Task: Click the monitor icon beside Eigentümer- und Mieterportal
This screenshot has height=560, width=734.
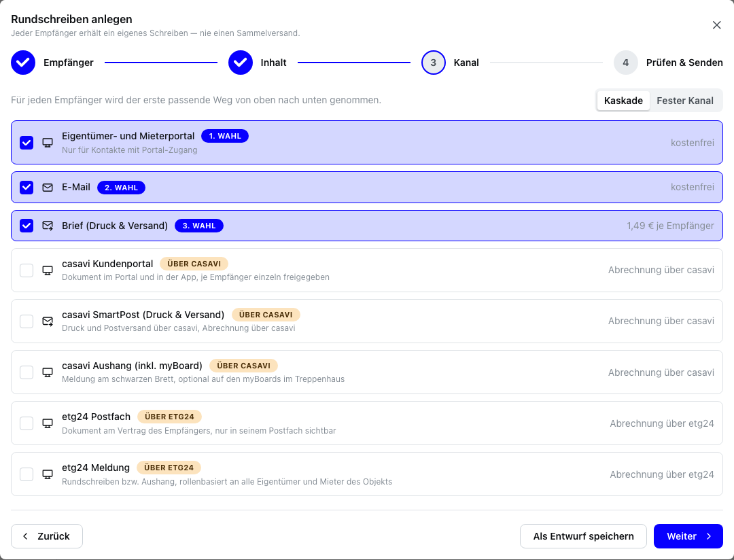Action: tap(48, 143)
